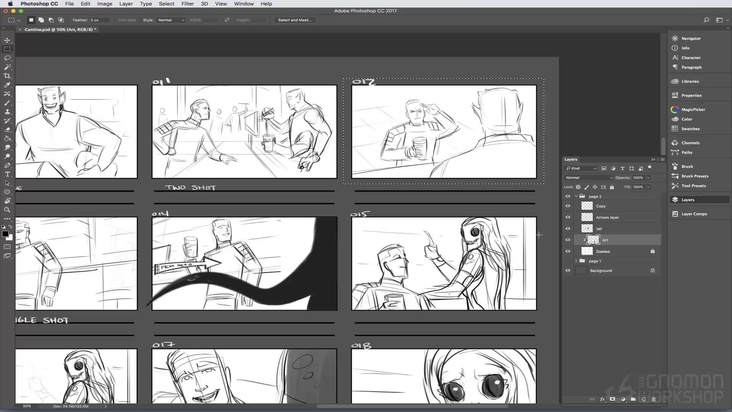Click the search icon in options bar

(x=706, y=20)
